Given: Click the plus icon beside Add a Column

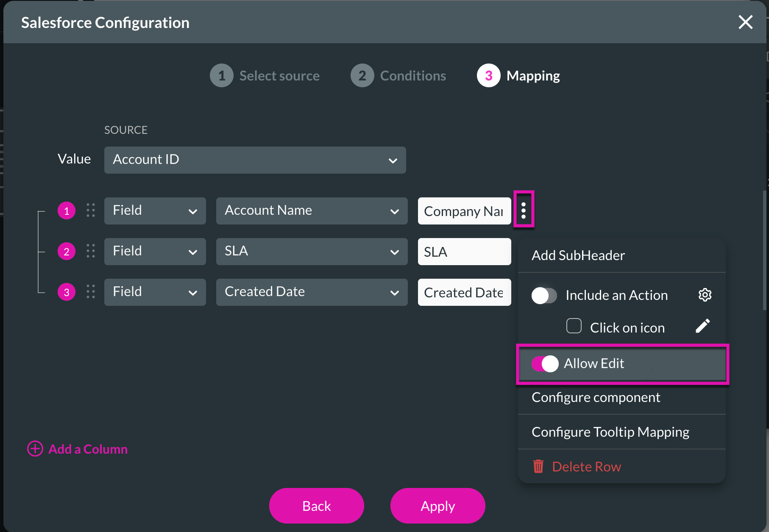Looking at the screenshot, I should (x=35, y=449).
